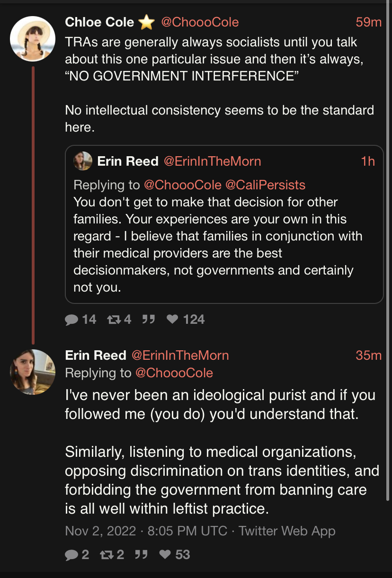Image resolution: width=392 pixels, height=578 pixels.
Task: Click the 59m timestamp link
Action: (x=368, y=22)
